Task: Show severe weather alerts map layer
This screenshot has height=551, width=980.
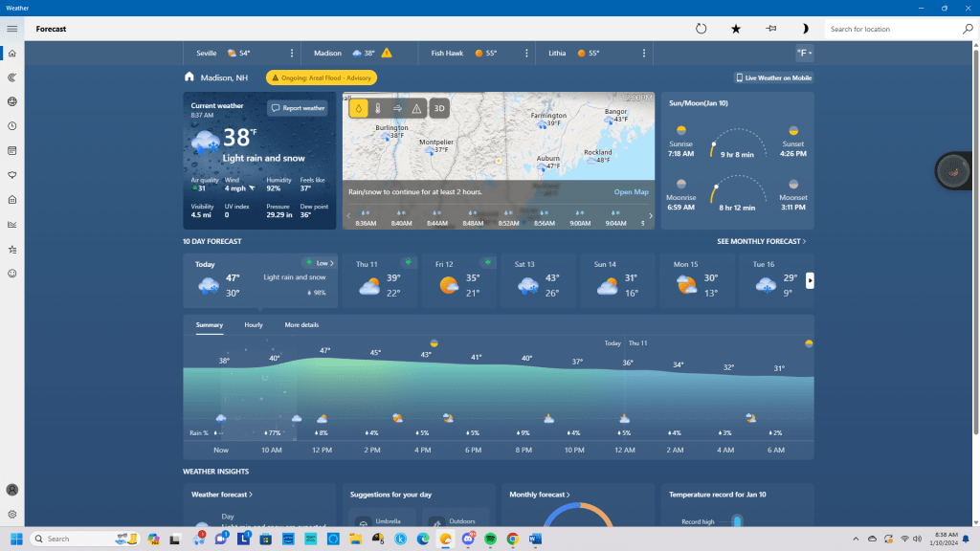Action: pyautogui.click(x=416, y=108)
